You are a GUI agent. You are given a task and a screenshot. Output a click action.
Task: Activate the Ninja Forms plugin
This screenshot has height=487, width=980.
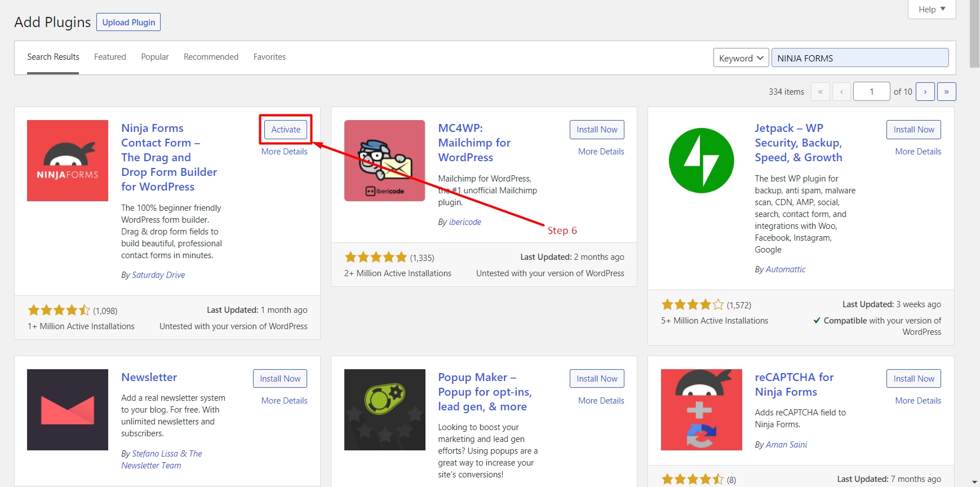point(286,130)
